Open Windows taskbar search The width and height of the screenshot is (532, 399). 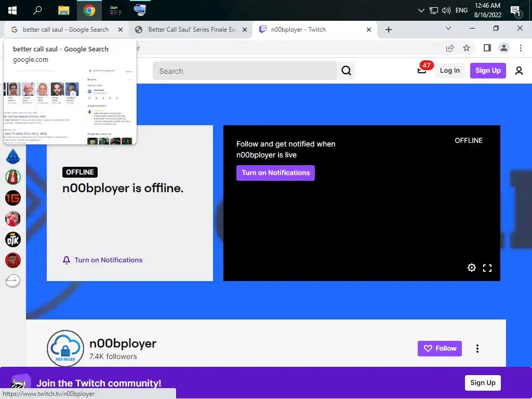[x=37, y=10]
